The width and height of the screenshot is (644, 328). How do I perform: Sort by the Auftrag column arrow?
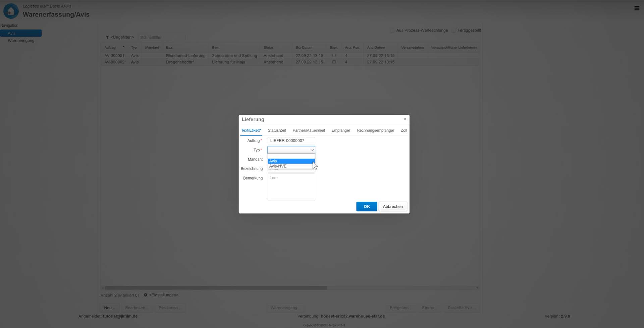pyautogui.click(x=123, y=47)
